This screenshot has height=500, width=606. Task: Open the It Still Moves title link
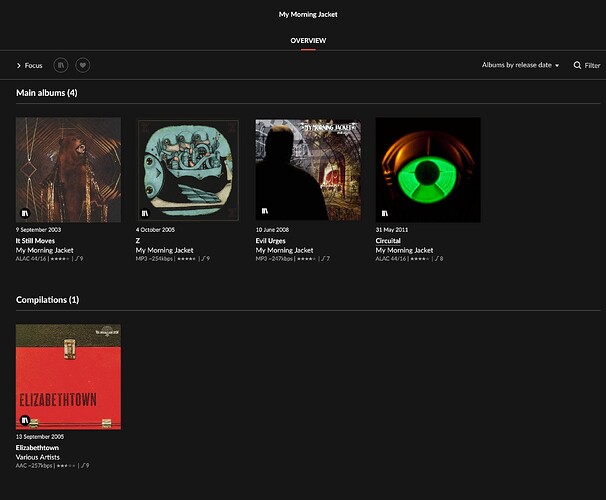pos(35,241)
